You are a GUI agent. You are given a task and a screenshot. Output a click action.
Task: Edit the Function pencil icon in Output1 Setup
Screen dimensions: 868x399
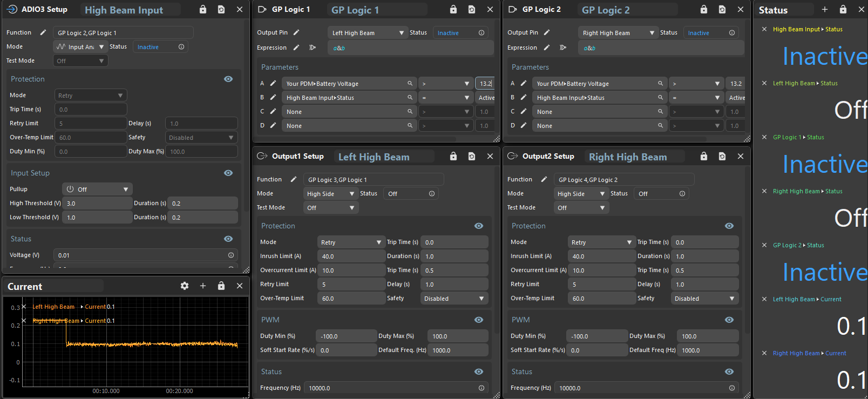point(294,180)
